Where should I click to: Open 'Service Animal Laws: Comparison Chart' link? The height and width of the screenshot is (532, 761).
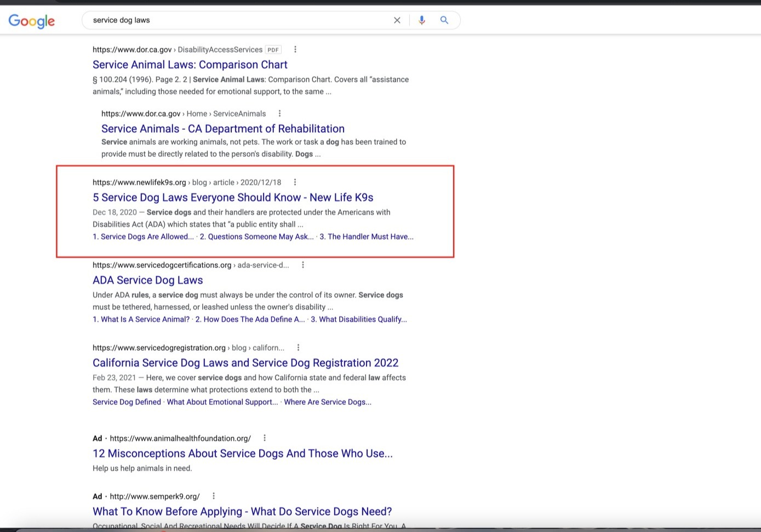pyautogui.click(x=190, y=65)
